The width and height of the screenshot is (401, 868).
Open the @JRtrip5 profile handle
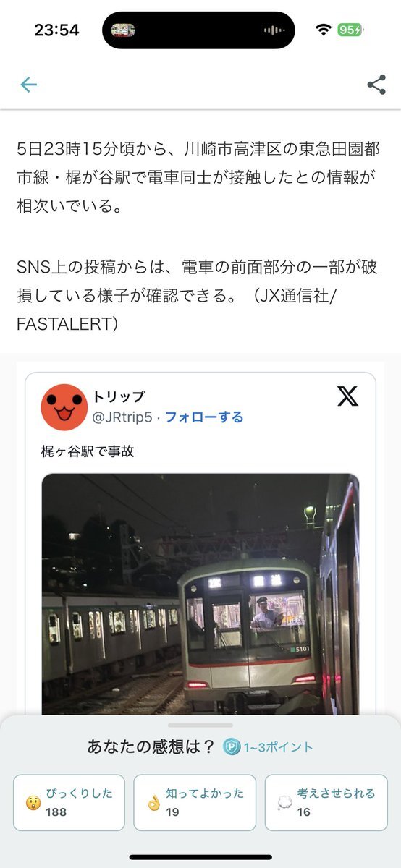click(x=122, y=417)
